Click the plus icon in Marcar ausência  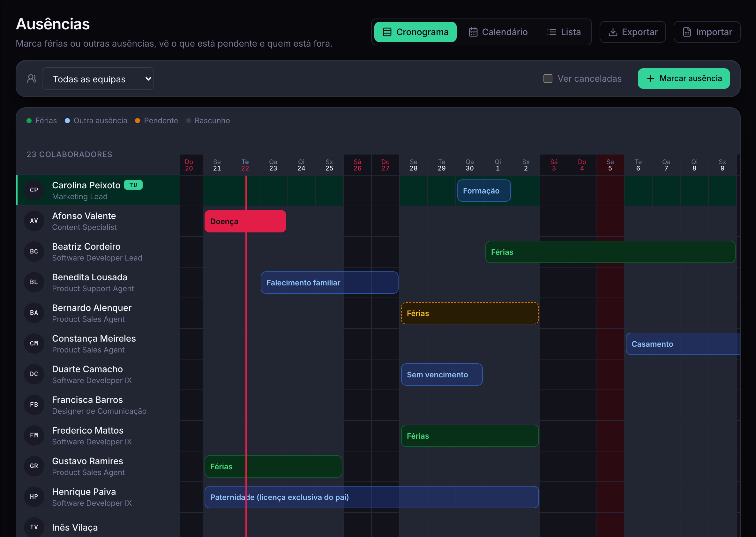pyautogui.click(x=651, y=79)
